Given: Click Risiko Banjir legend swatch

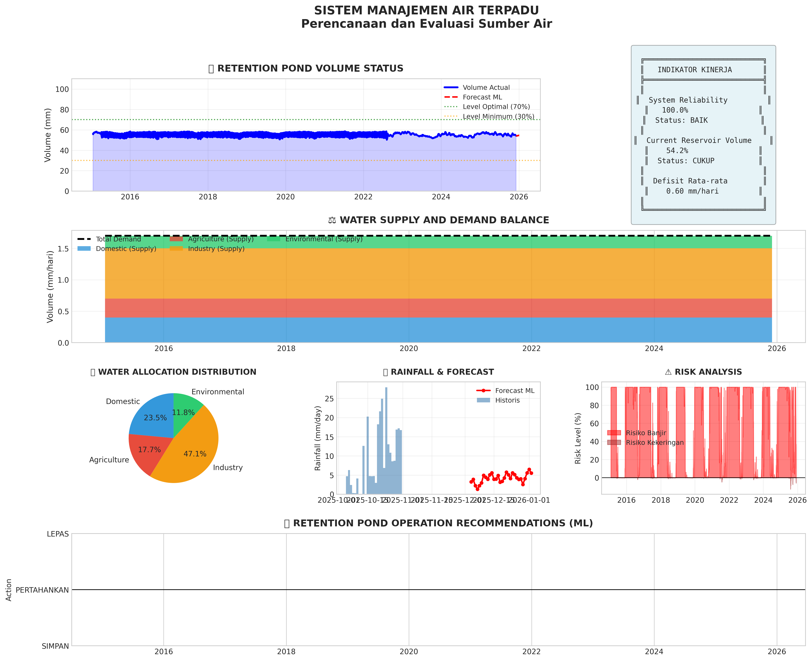Looking at the screenshot, I should (x=614, y=433).
